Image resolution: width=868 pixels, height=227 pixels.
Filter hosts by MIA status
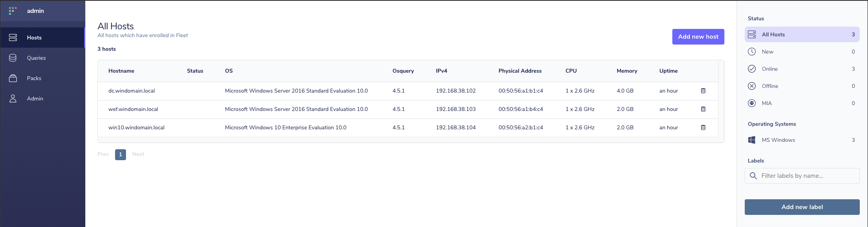(x=802, y=103)
